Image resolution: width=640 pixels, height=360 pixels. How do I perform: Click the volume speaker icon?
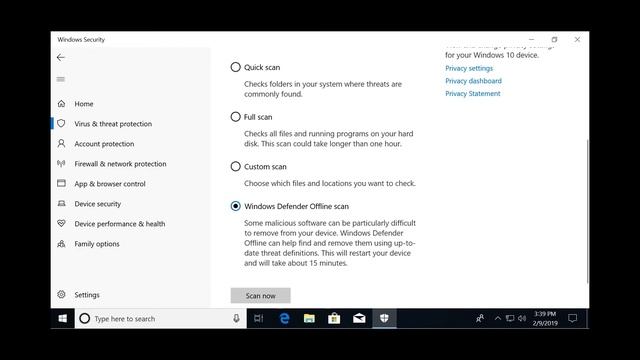point(522,318)
